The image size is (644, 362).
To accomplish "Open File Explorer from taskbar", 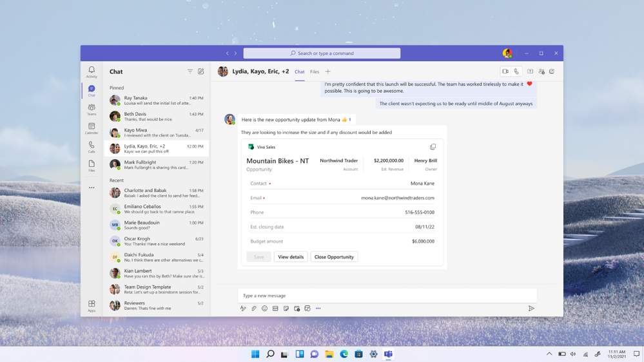I will tap(329, 354).
